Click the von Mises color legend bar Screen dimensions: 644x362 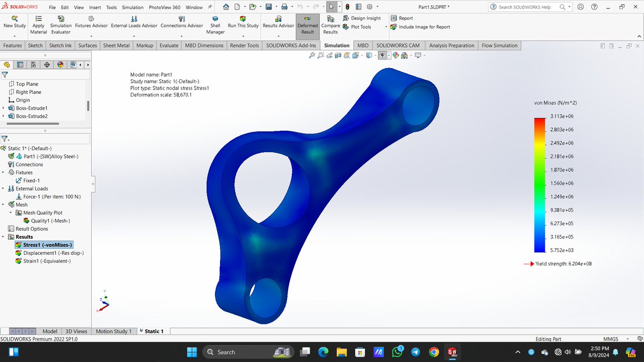point(539,185)
